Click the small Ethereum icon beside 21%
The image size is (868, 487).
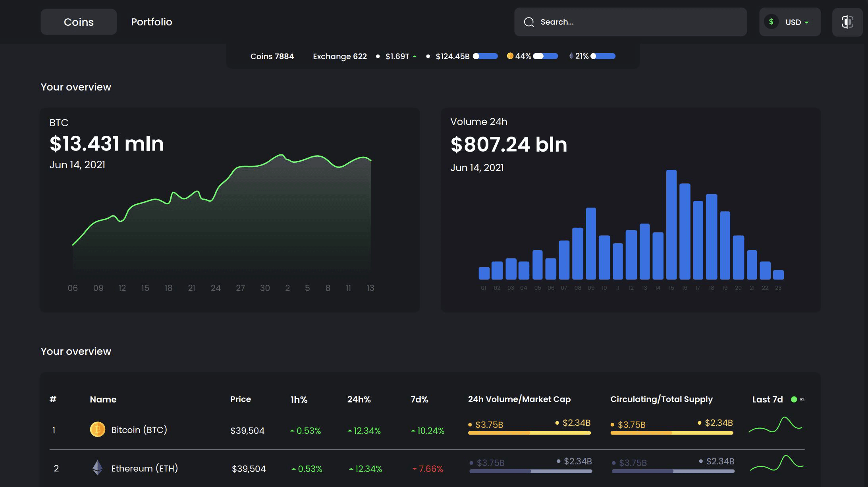pos(571,56)
